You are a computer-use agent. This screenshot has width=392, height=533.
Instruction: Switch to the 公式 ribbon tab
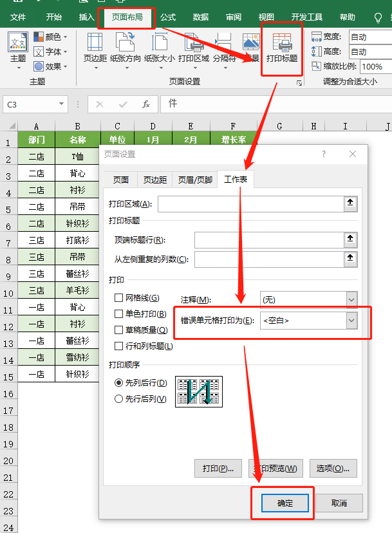tap(168, 17)
